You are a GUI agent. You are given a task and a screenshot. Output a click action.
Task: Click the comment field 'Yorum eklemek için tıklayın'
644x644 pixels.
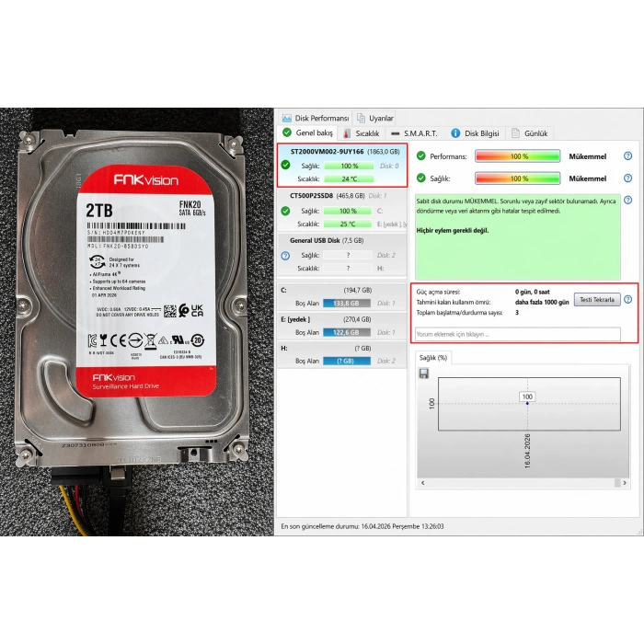[517, 334]
